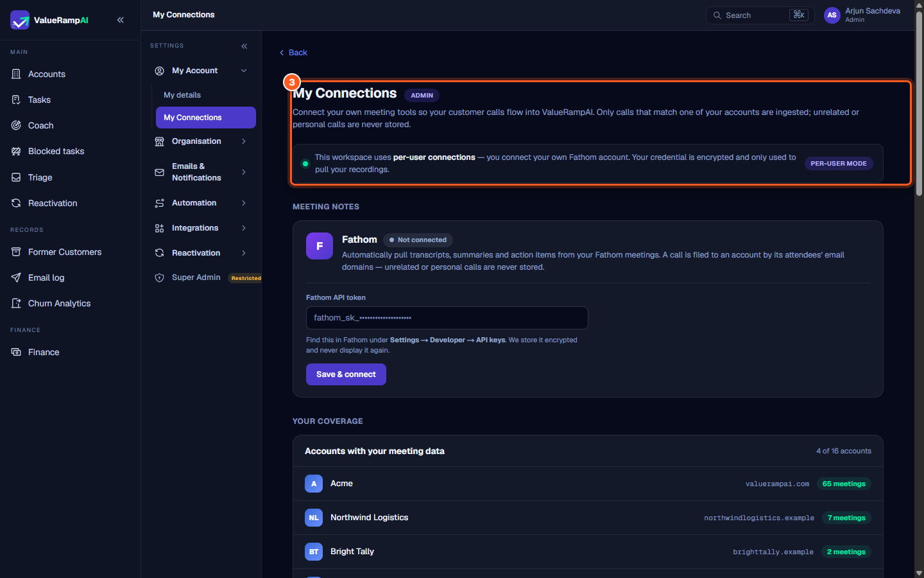The height and width of the screenshot is (578, 924).
Task: Click the 2 meetings badge
Action: pos(846,552)
